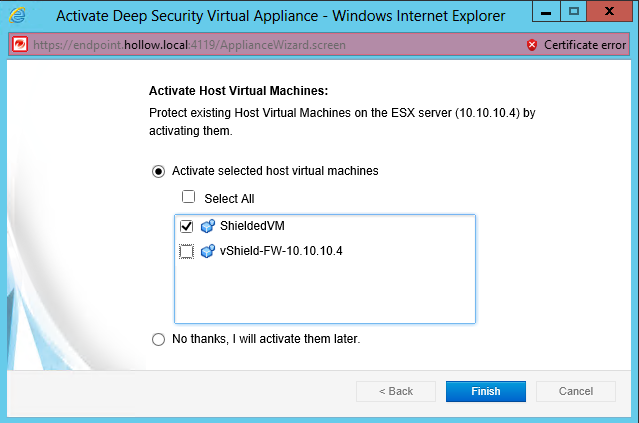639x423 pixels.
Task: Click the ShieldedVM virtual machine icon
Action: tap(207, 227)
